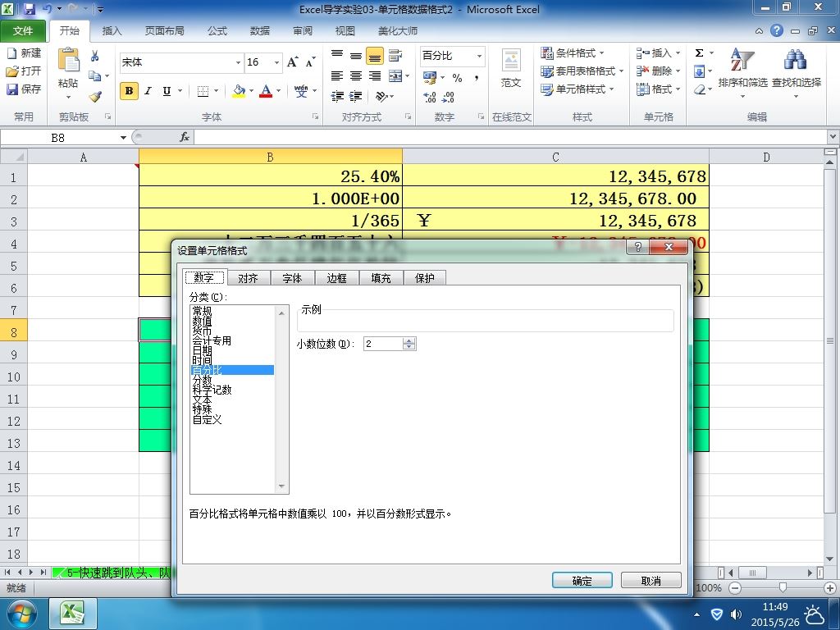Open the borders dropdown arrow
840x630 pixels.
click(x=216, y=91)
